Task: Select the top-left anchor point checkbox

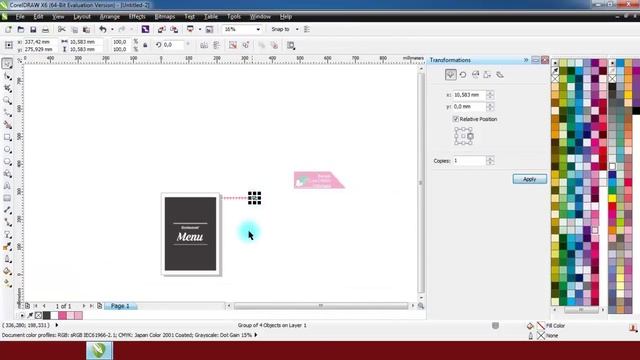Action: (x=457, y=129)
